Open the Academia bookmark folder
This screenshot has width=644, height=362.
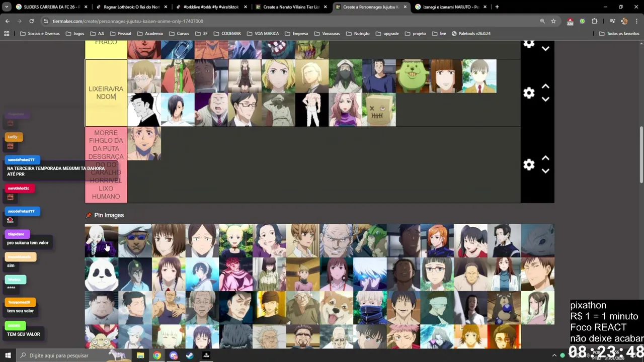pos(149,33)
